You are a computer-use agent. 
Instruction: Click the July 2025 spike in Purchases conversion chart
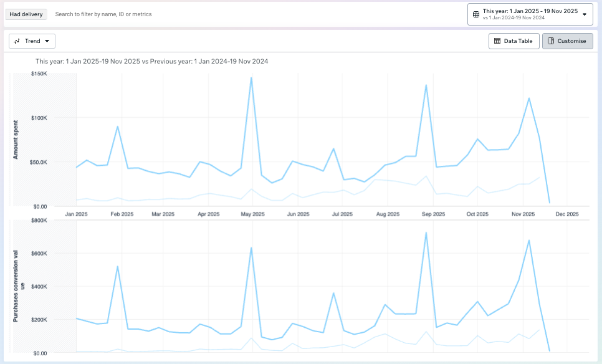(x=333, y=293)
